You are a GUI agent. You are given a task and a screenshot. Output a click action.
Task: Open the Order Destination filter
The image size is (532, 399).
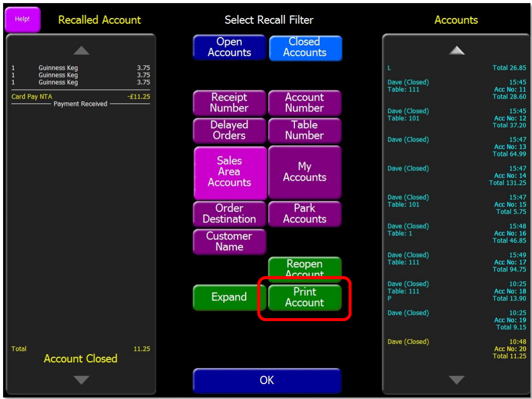(x=229, y=214)
